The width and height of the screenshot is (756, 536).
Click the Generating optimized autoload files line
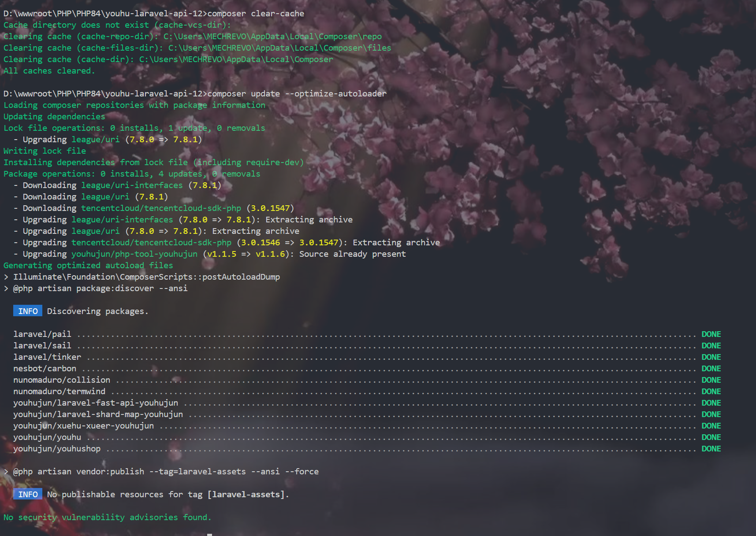click(x=88, y=266)
